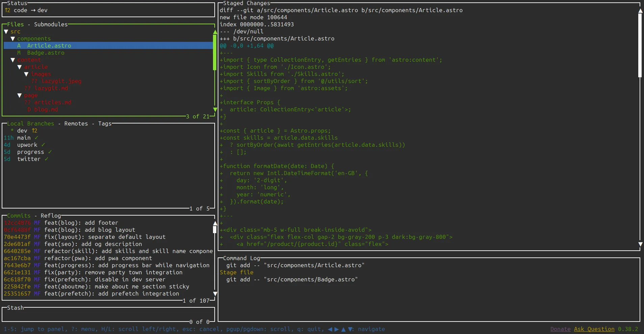
Task: Click the untracked lazygit.jpeg file marker
Action: coord(34,81)
